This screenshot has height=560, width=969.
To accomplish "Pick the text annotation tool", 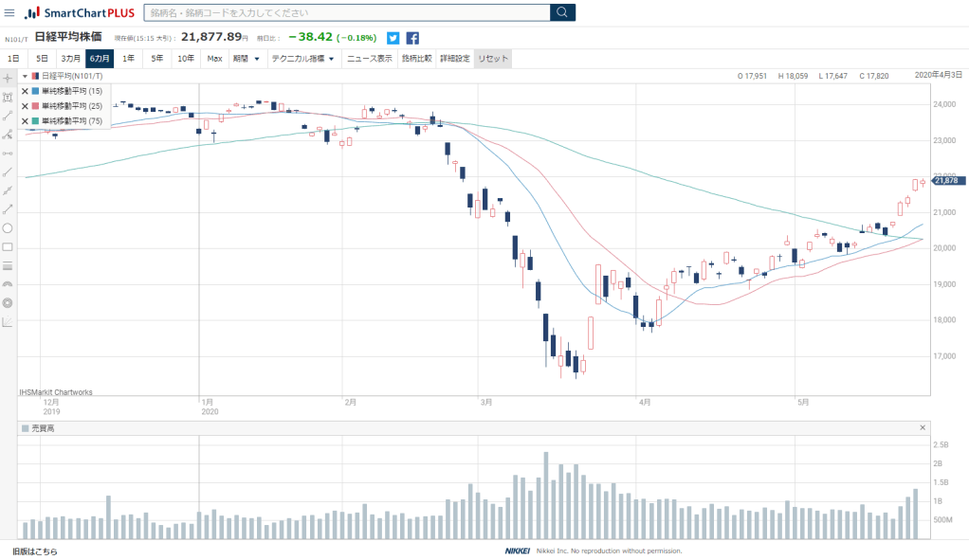I will [8, 97].
